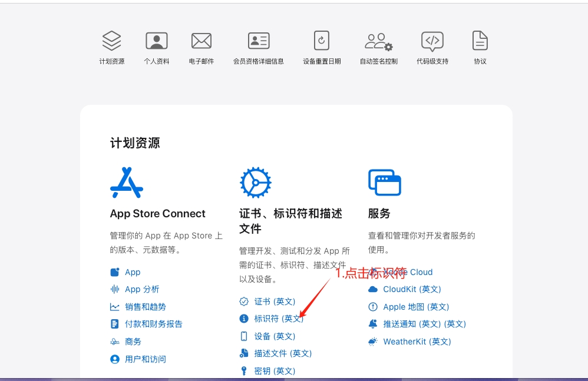Select the 协议 navigation label
588x381 pixels.
pos(480,61)
